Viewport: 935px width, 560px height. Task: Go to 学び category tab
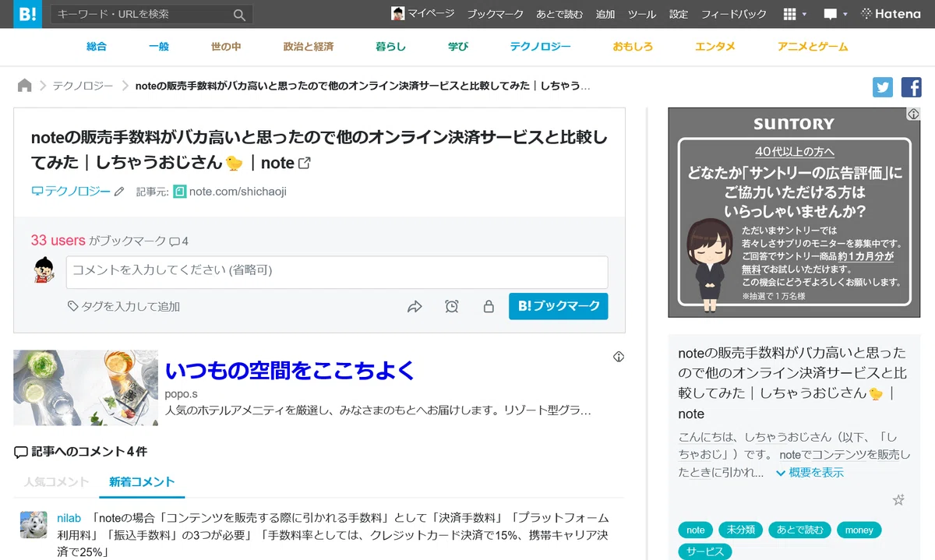(458, 47)
